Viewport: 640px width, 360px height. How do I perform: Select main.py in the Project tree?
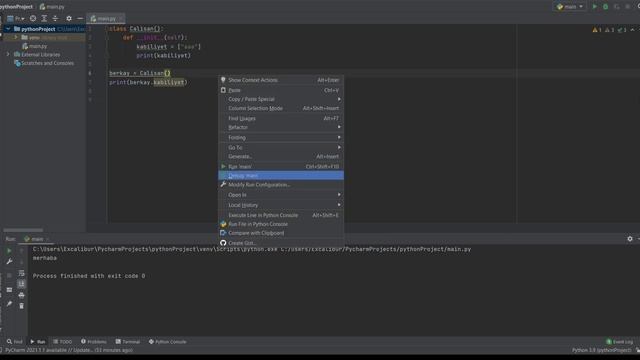pos(36,46)
